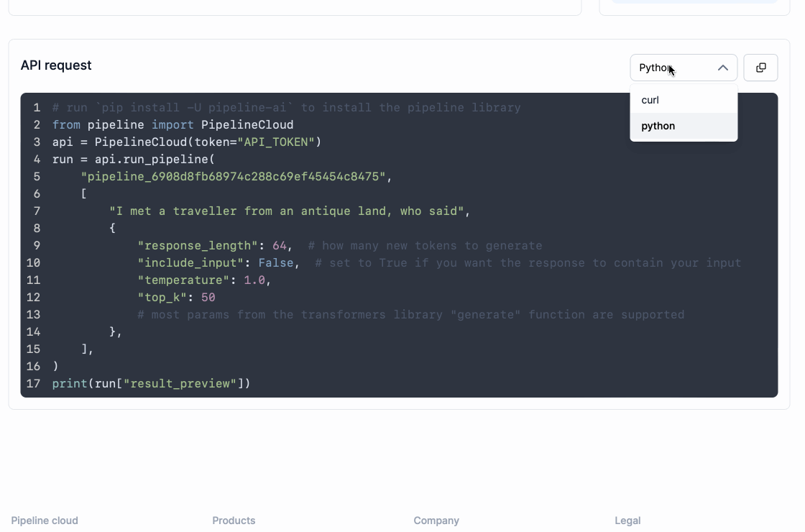Image resolution: width=805 pixels, height=532 pixels.
Task: Click the response_length value 64
Action: (280, 245)
